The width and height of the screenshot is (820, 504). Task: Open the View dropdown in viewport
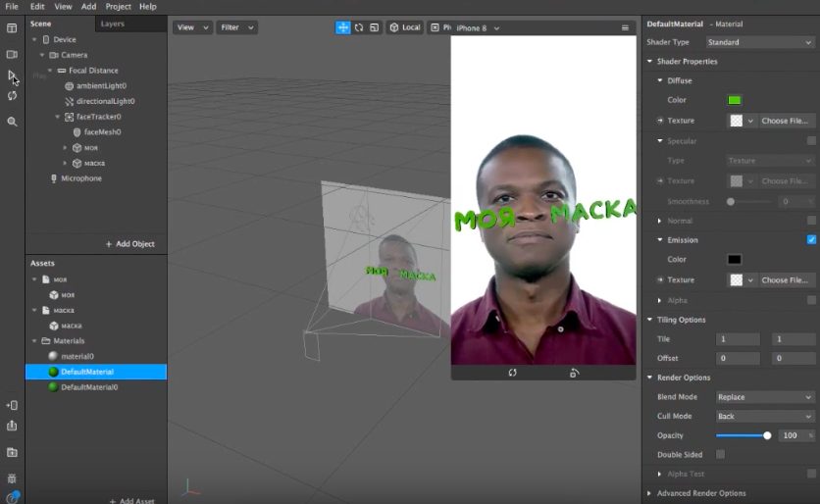tap(192, 27)
